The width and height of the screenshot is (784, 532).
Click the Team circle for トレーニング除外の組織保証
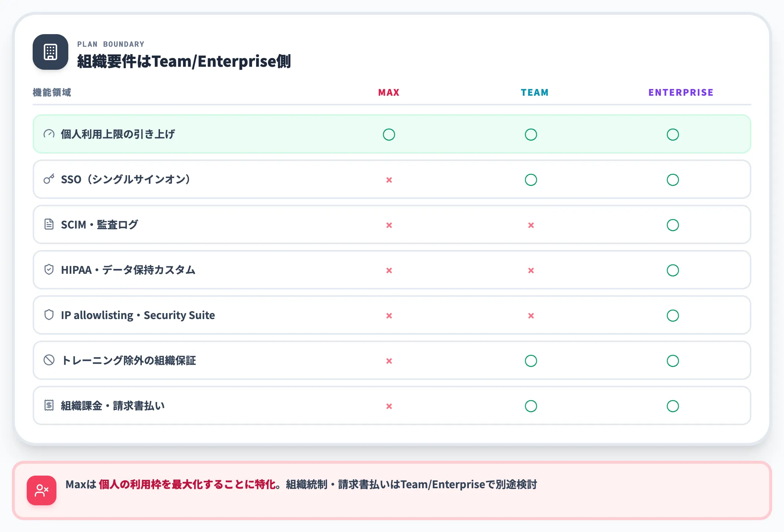coord(531,361)
